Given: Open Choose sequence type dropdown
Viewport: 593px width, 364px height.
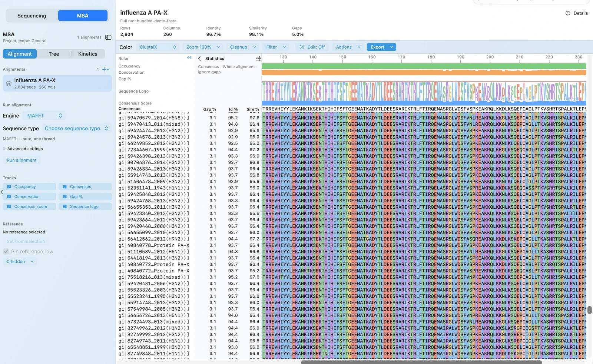Looking at the screenshot, I should (x=76, y=129).
